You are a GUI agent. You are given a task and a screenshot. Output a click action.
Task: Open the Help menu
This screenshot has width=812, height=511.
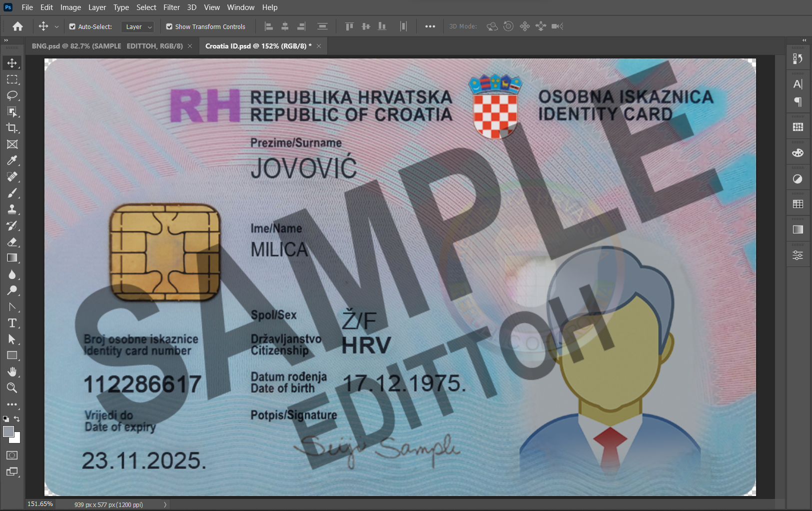(x=270, y=7)
